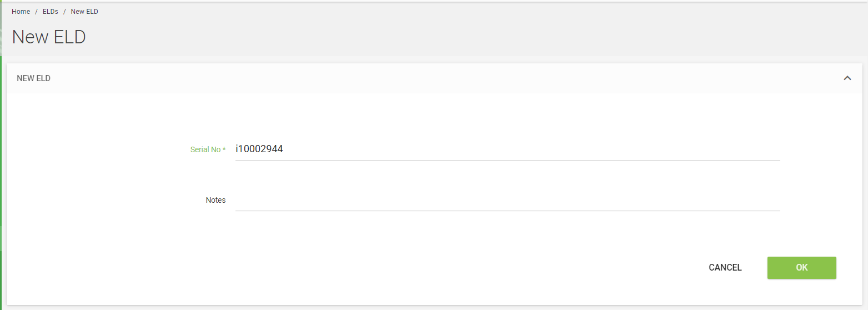Place cursor in the i10002944 text
The width and height of the screenshot is (868, 310).
(x=259, y=149)
